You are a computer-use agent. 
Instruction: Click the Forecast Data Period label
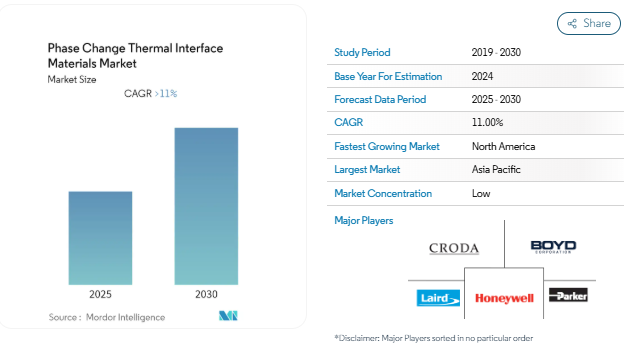(380, 99)
